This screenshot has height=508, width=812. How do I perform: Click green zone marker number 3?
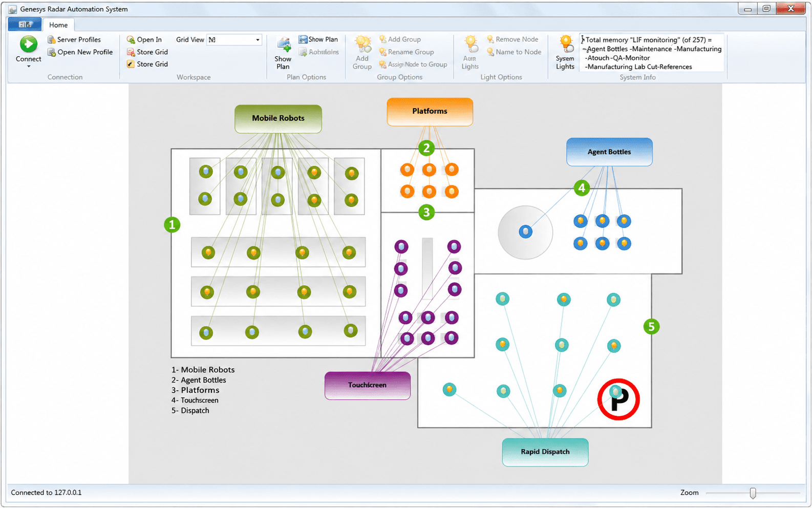pyautogui.click(x=426, y=212)
